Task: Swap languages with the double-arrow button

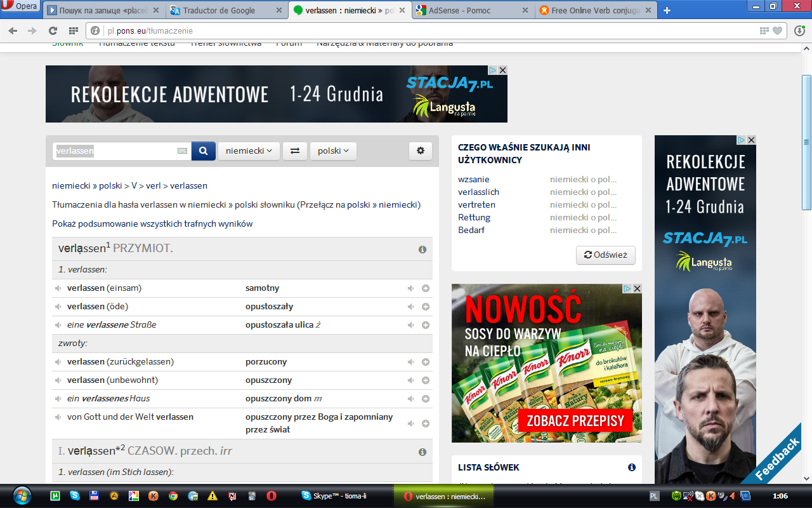Action: point(295,151)
